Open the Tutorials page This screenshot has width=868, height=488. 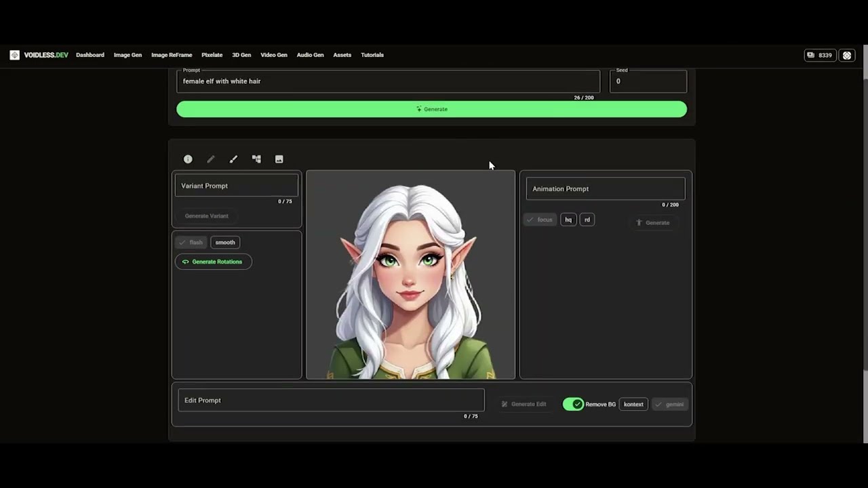pos(372,55)
